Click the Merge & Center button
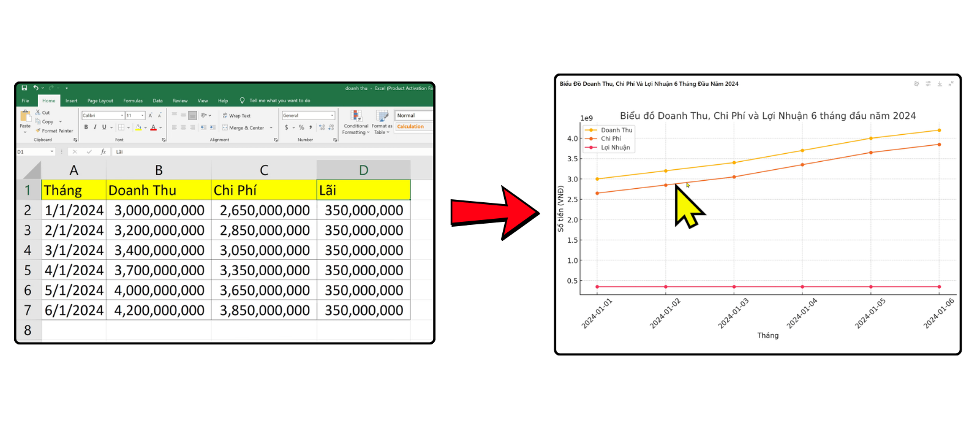This screenshot has height=429, width=980. point(243,127)
